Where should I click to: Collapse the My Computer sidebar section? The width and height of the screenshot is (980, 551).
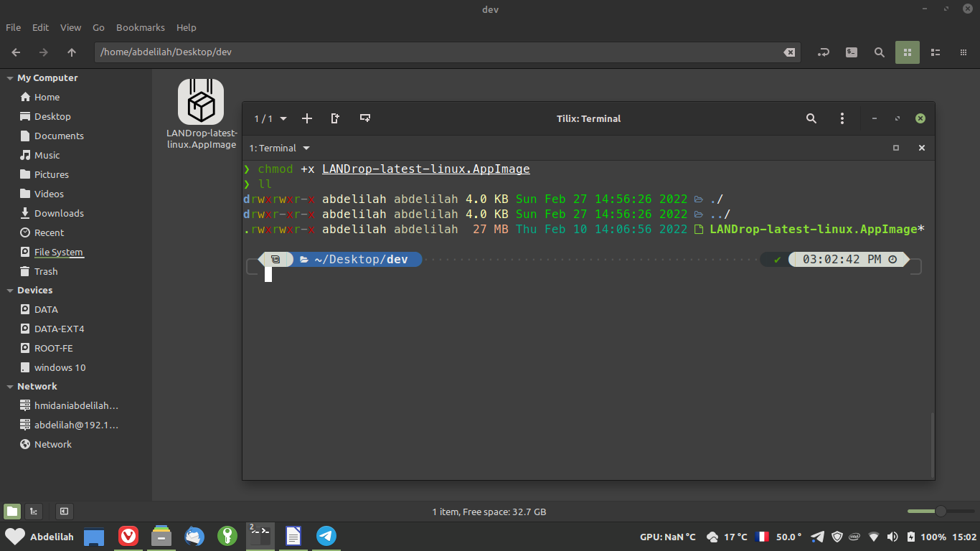tap(10, 78)
